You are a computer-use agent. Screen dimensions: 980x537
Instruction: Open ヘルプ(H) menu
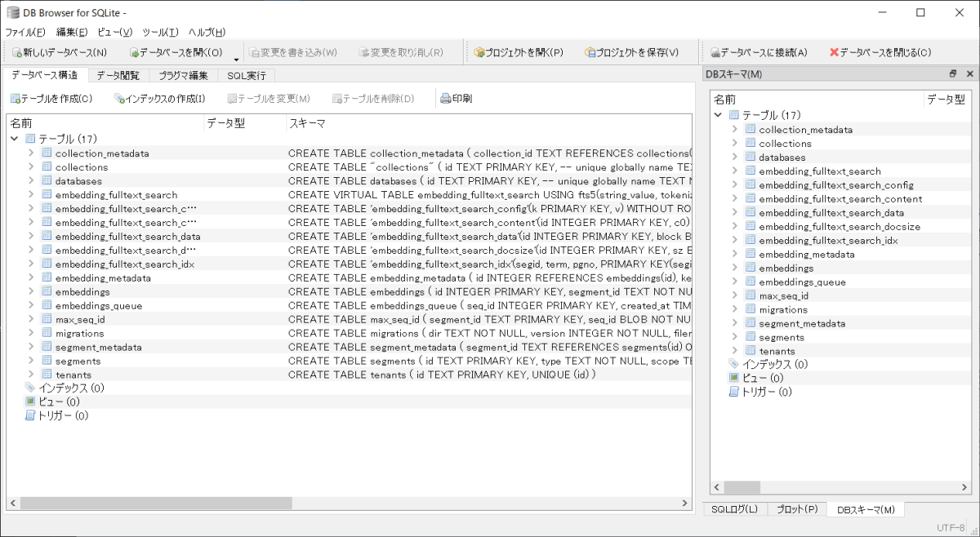click(x=207, y=32)
